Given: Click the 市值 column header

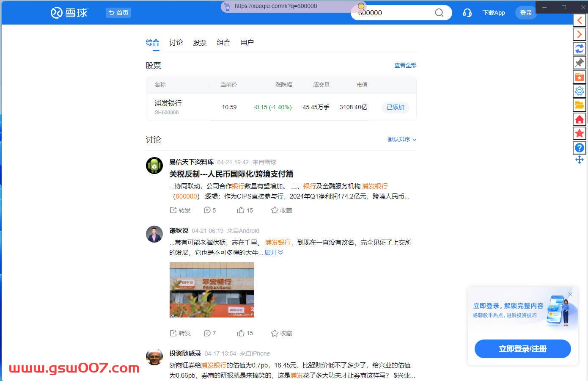Looking at the screenshot, I should (x=362, y=85).
